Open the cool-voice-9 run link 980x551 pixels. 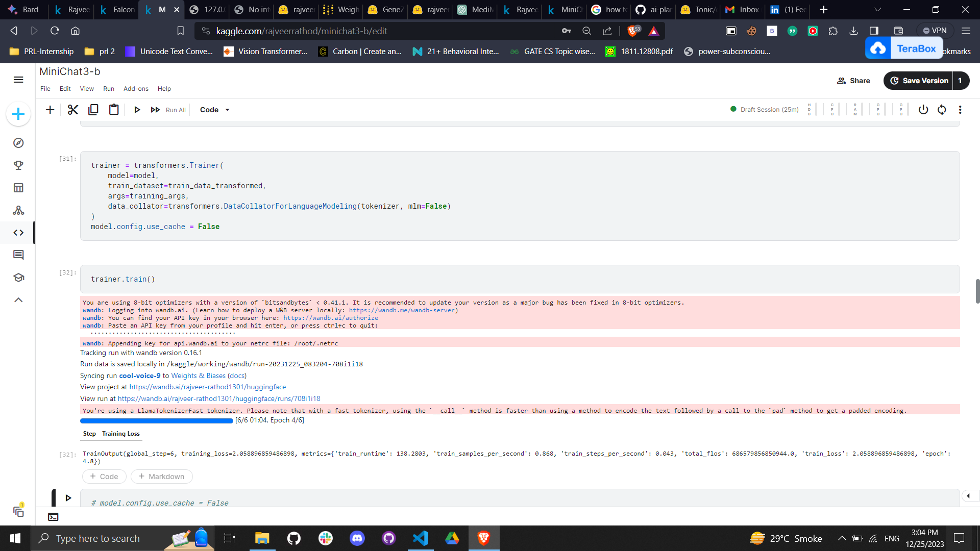(140, 376)
